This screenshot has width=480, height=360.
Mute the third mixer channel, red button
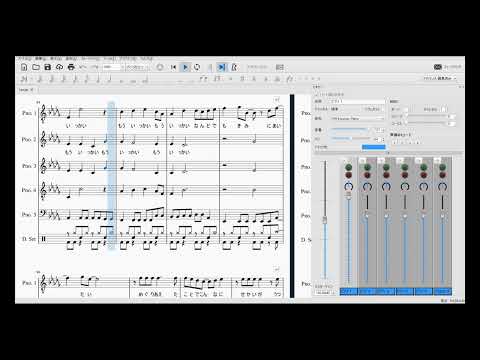point(386,175)
